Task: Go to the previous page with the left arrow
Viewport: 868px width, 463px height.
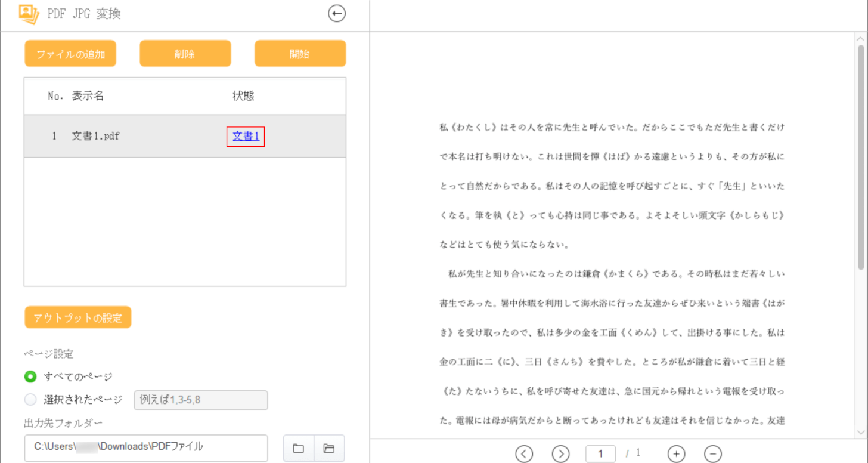Action: 523,454
